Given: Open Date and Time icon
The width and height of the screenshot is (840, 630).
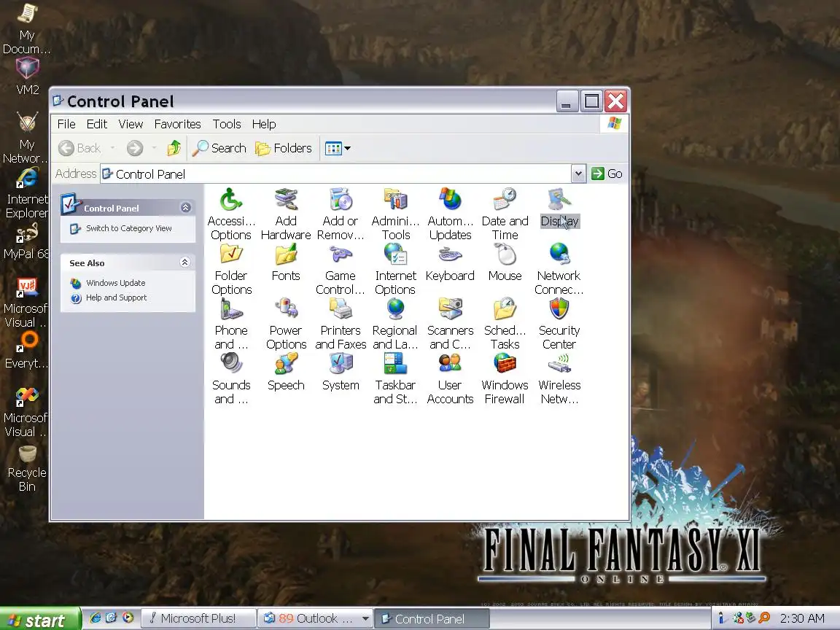Looking at the screenshot, I should (505, 214).
